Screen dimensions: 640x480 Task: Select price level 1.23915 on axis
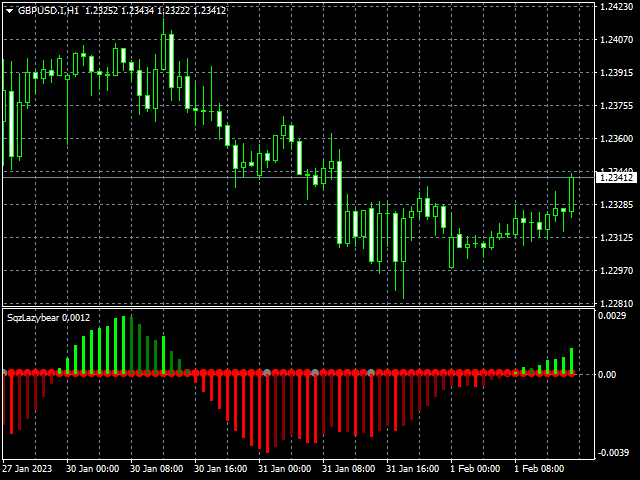coord(616,73)
